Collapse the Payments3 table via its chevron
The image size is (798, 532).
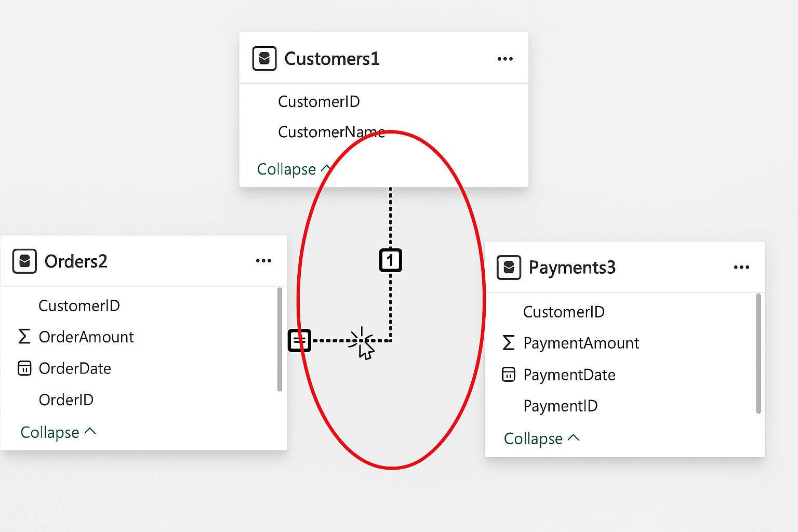pyautogui.click(x=575, y=437)
